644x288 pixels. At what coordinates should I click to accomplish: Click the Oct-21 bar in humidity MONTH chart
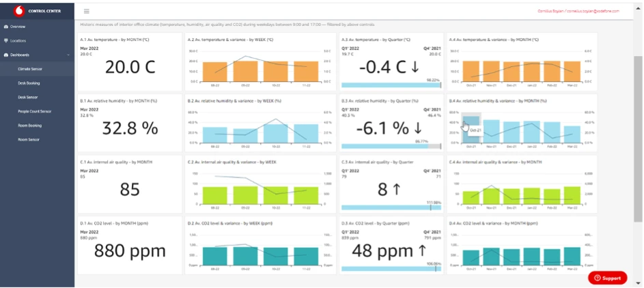click(x=471, y=129)
